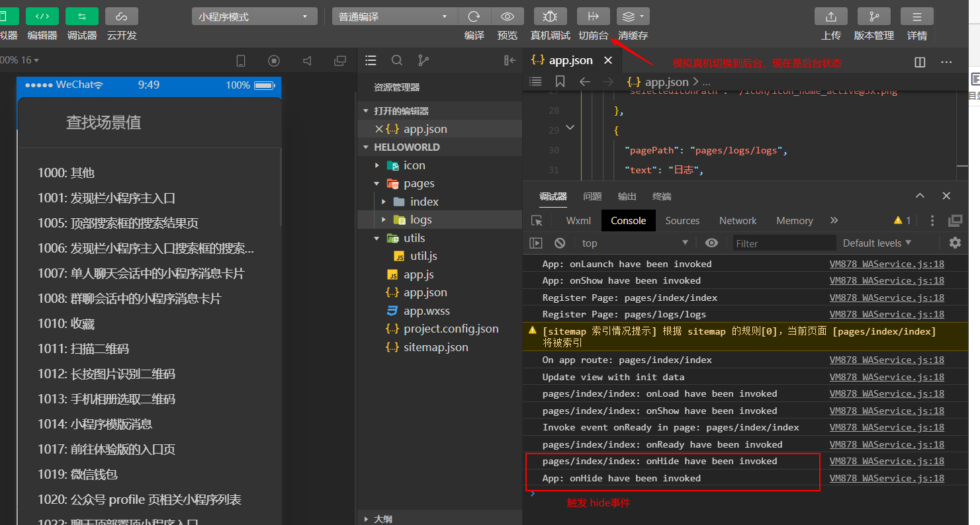Toggle the editor panel button
This screenshot has height=525, width=980.
[42, 17]
